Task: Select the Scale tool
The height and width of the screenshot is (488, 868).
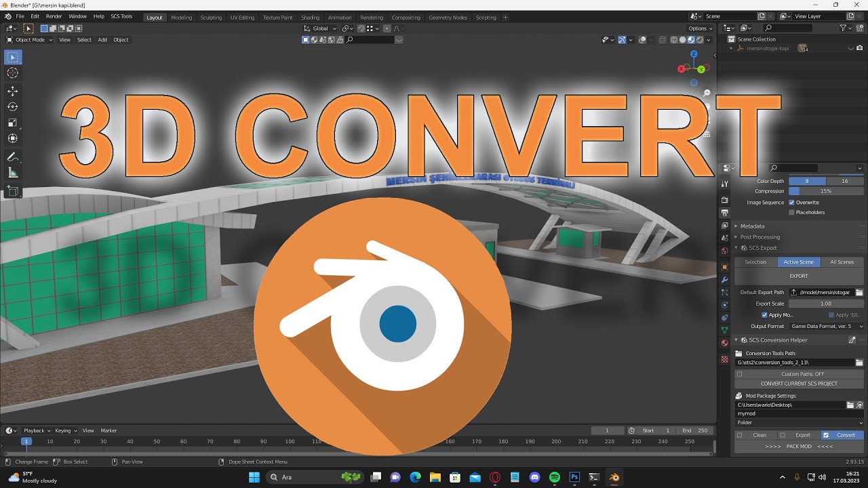Action: [13, 123]
